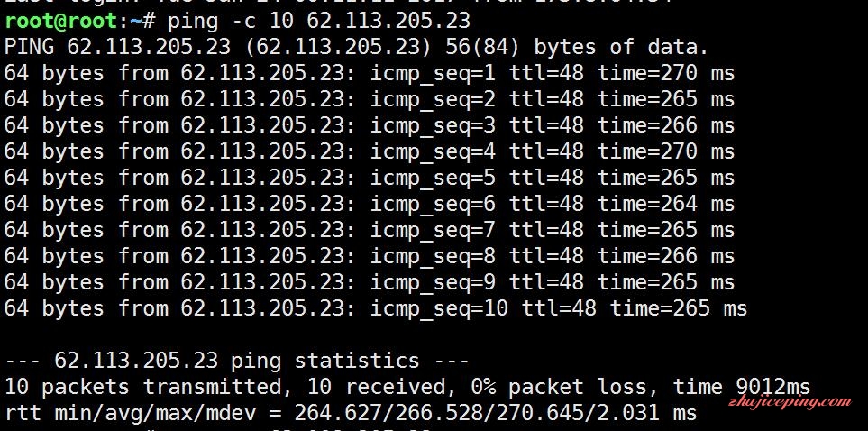Image resolution: width=868 pixels, height=431 pixels.
Task: Click the icmp_seq=1 reply line
Action: pos(370,73)
